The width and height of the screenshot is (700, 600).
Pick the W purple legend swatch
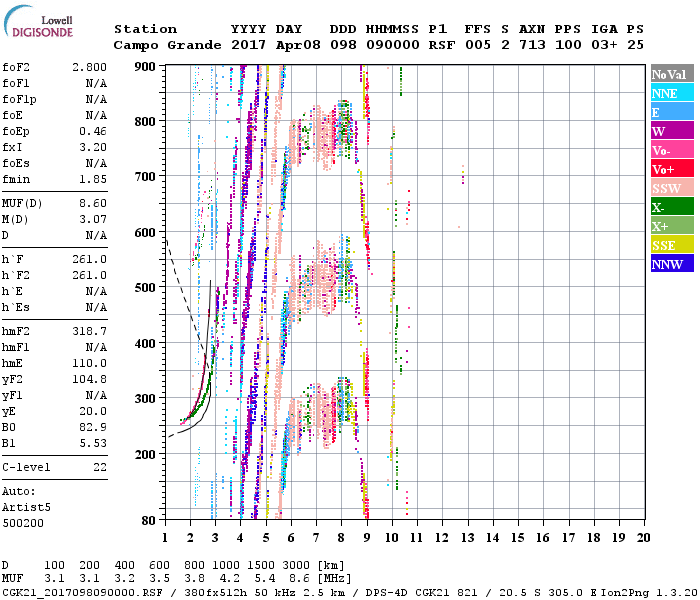coord(670,132)
